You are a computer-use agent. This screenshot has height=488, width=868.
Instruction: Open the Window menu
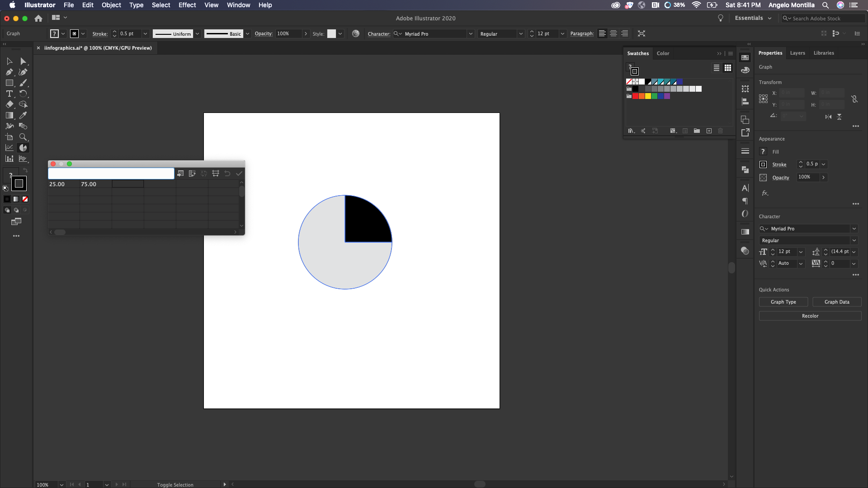238,5
